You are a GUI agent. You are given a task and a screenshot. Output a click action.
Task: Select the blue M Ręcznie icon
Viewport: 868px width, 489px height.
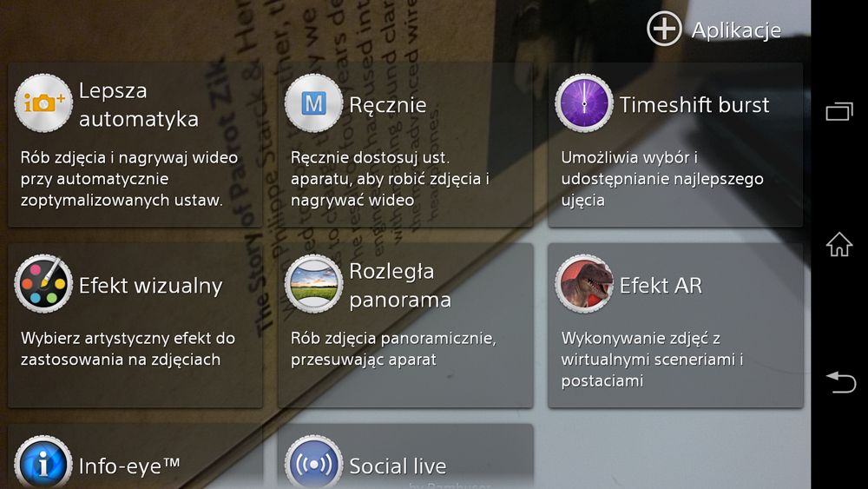[314, 103]
